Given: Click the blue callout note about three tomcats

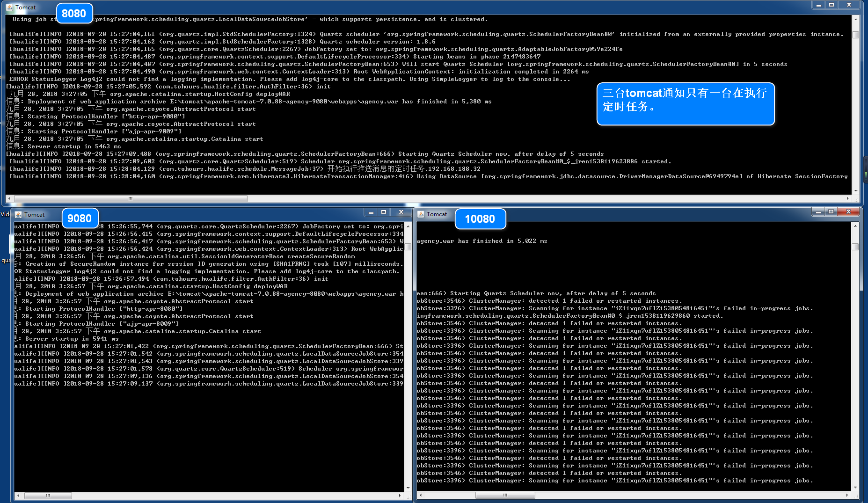Looking at the screenshot, I should tap(685, 104).
